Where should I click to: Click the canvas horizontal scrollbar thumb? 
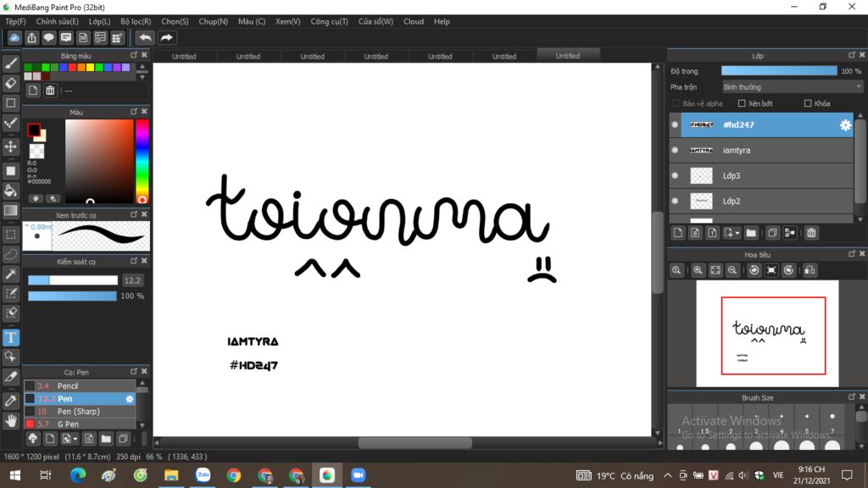415,443
